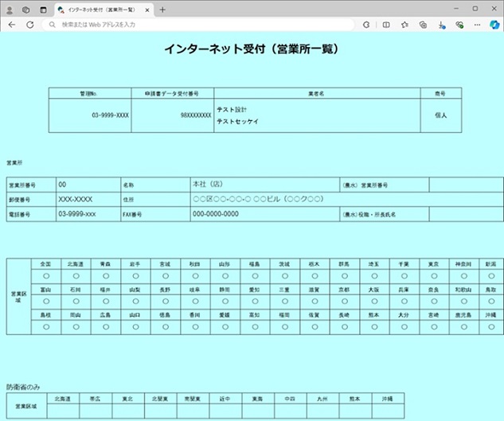This screenshot has height=421, width=504.
Task: Click the 個人 cell
Action: [x=440, y=115]
